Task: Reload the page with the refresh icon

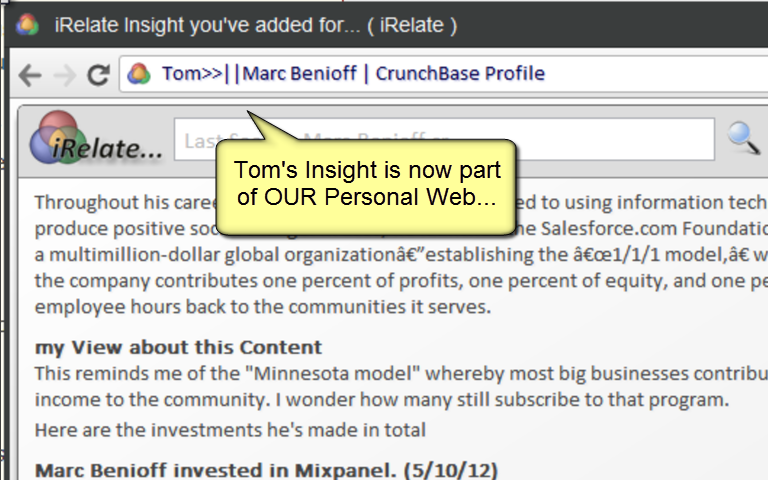Action: pos(98,74)
